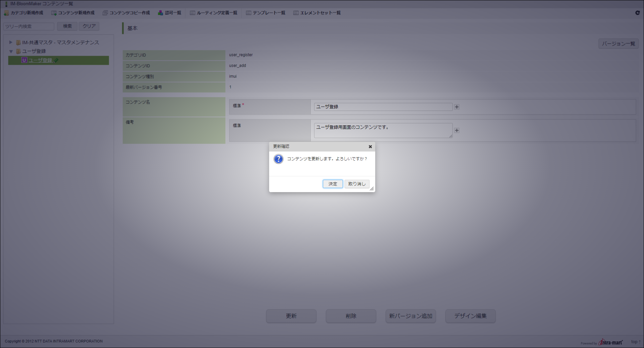Click the エレメントセット一覧 toolbar icon
The width and height of the screenshot is (644, 348).
point(296,13)
